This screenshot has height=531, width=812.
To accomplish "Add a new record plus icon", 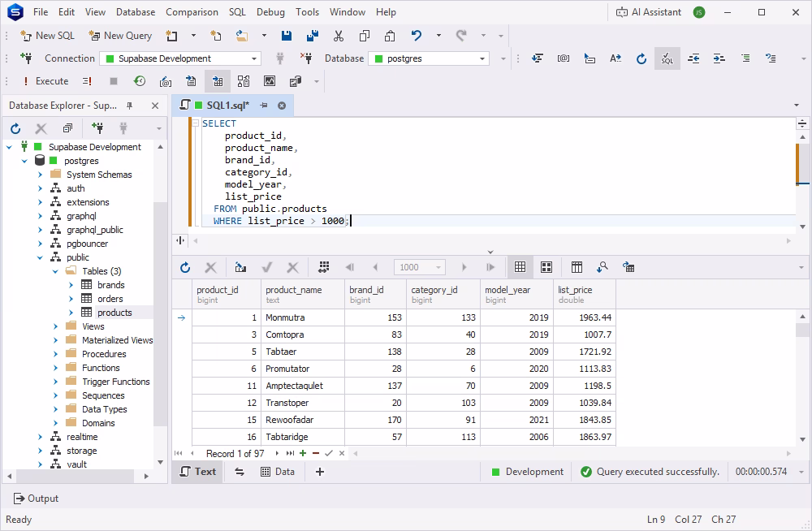I will click(x=303, y=453).
